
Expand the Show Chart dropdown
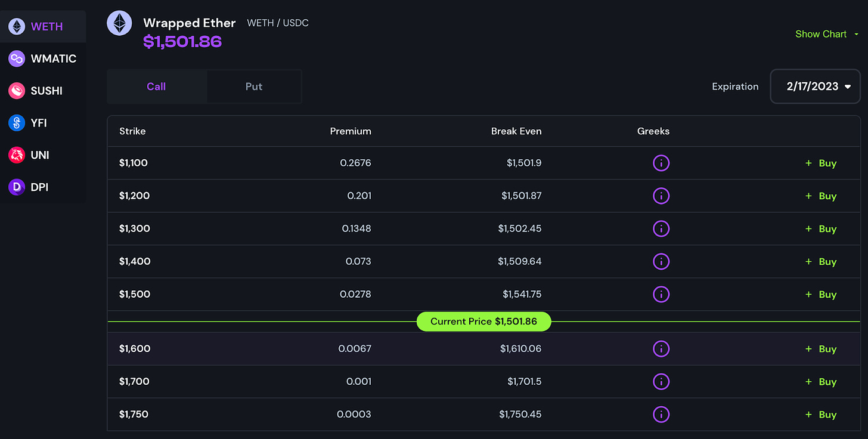(826, 34)
